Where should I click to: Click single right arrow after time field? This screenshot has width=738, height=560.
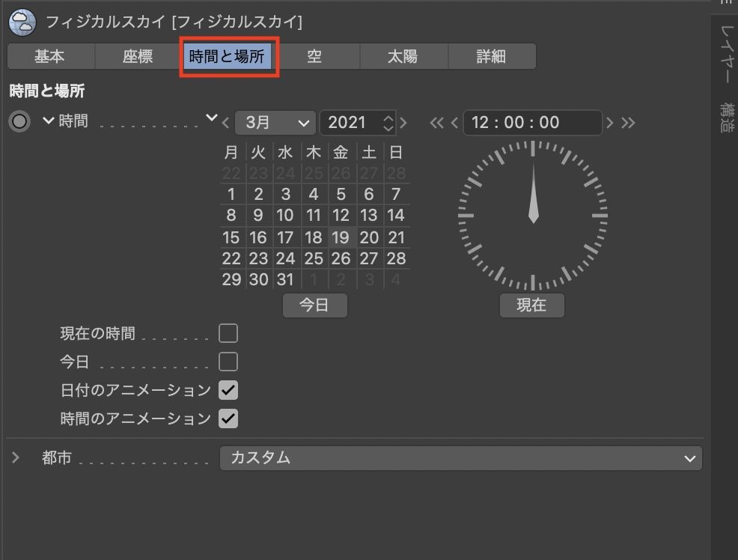pyautogui.click(x=610, y=123)
